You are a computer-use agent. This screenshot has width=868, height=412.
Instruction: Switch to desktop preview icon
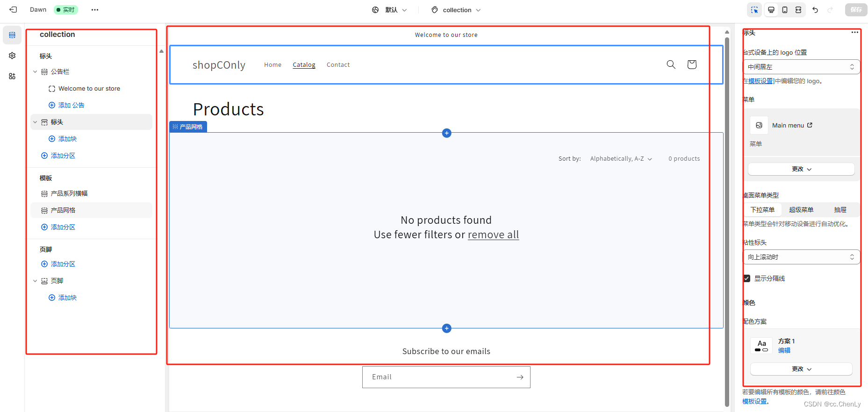tap(771, 10)
